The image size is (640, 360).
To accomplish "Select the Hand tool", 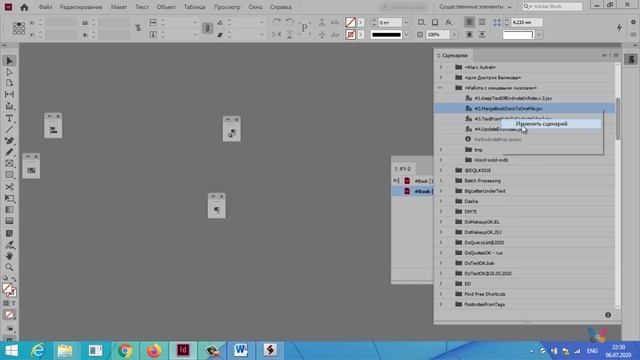I will tap(9, 256).
